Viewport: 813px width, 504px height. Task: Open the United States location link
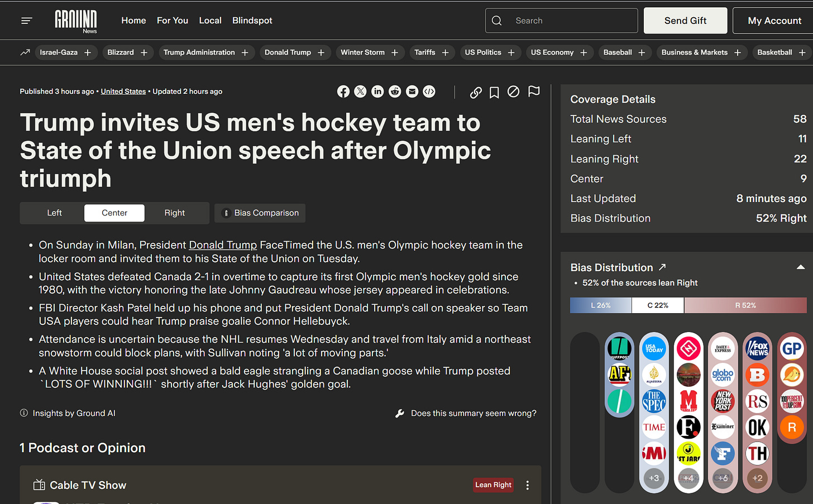click(123, 92)
